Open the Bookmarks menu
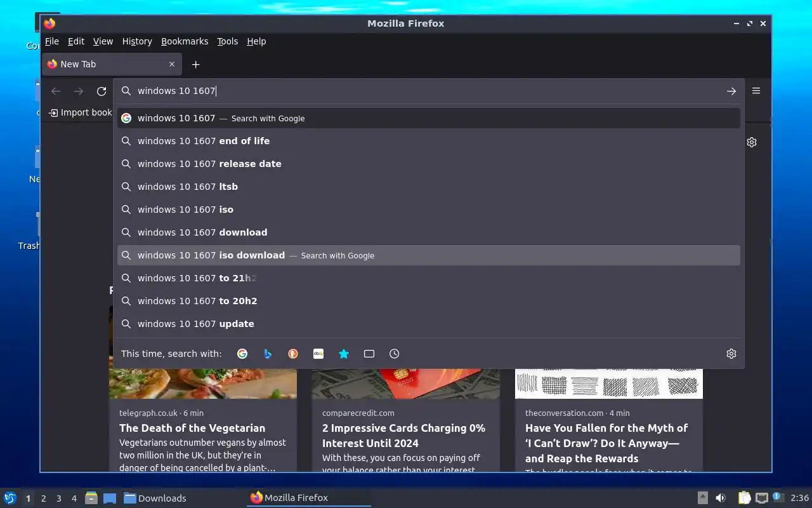The image size is (812, 508). pyautogui.click(x=185, y=41)
